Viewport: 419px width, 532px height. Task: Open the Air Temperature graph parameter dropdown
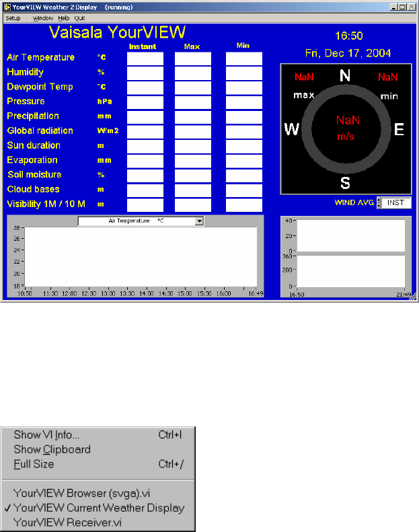(x=200, y=221)
